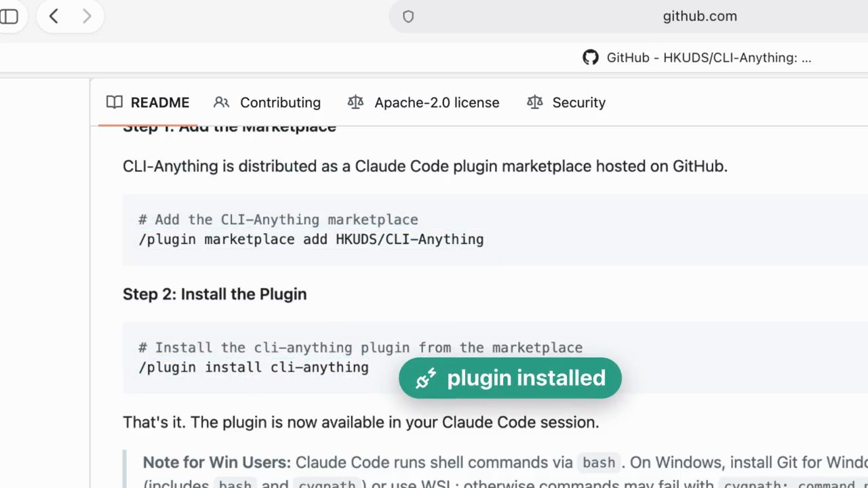Open the Contributing tab
Viewport: 868px width, 488px height.
(x=267, y=102)
